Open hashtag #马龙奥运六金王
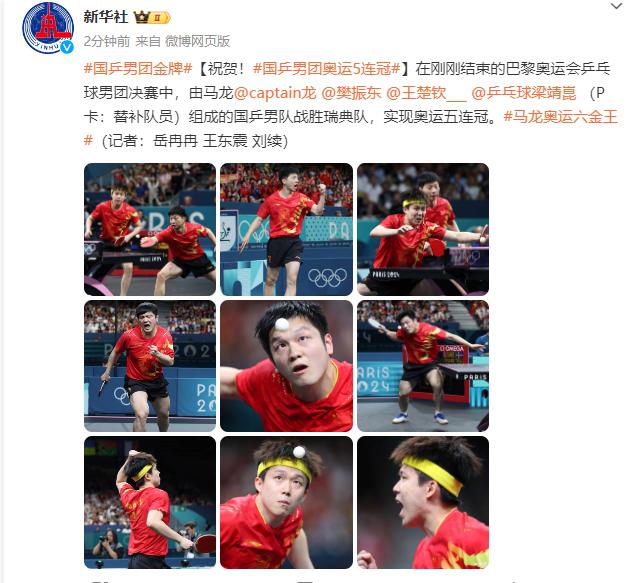The image size is (634, 583). click(x=561, y=117)
